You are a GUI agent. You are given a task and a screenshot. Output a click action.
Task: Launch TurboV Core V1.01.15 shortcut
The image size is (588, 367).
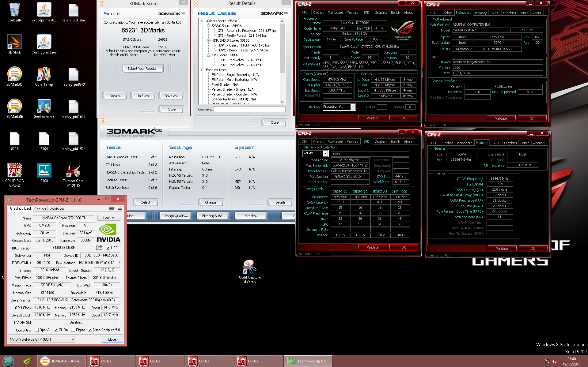pyautogui.click(x=74, y=175)
